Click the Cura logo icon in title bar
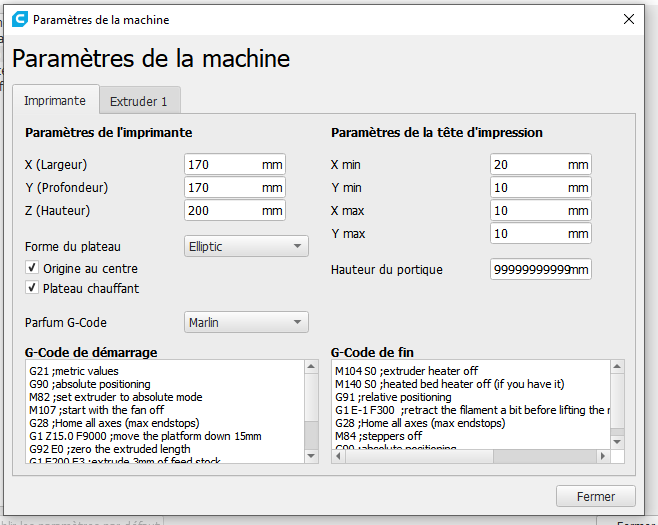The image size is (658, 525). point(19,19)
